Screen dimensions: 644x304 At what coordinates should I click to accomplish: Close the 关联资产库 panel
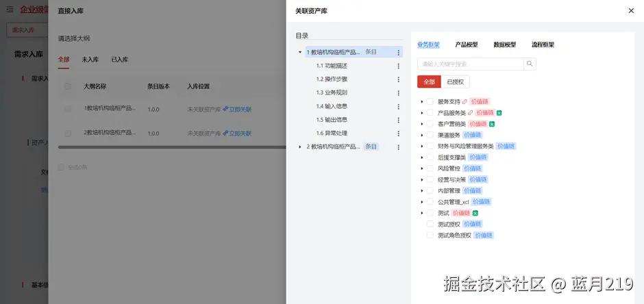631,11
